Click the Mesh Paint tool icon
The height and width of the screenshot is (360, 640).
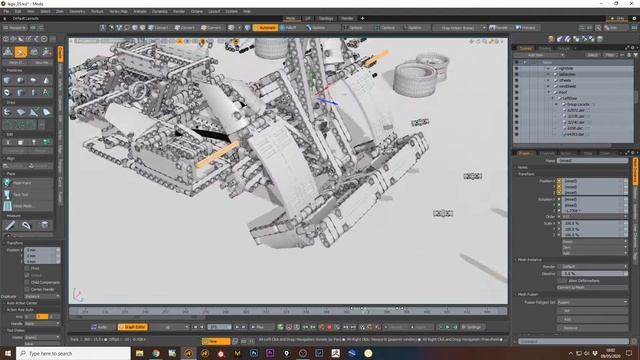(7, 183)
